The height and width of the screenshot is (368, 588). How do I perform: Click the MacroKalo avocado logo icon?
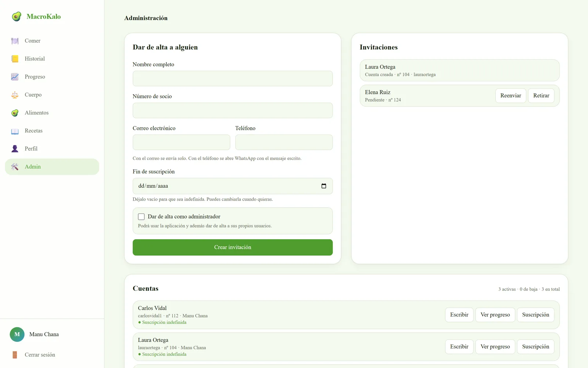[x=17, y=17]
